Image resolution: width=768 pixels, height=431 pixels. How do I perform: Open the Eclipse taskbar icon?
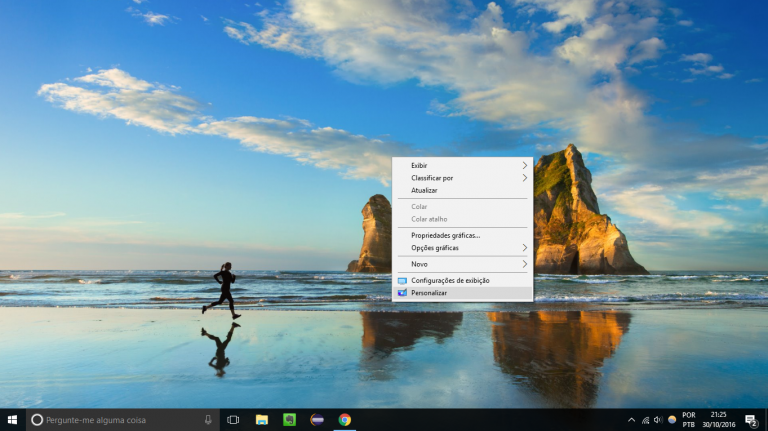(x=317, y=420)
